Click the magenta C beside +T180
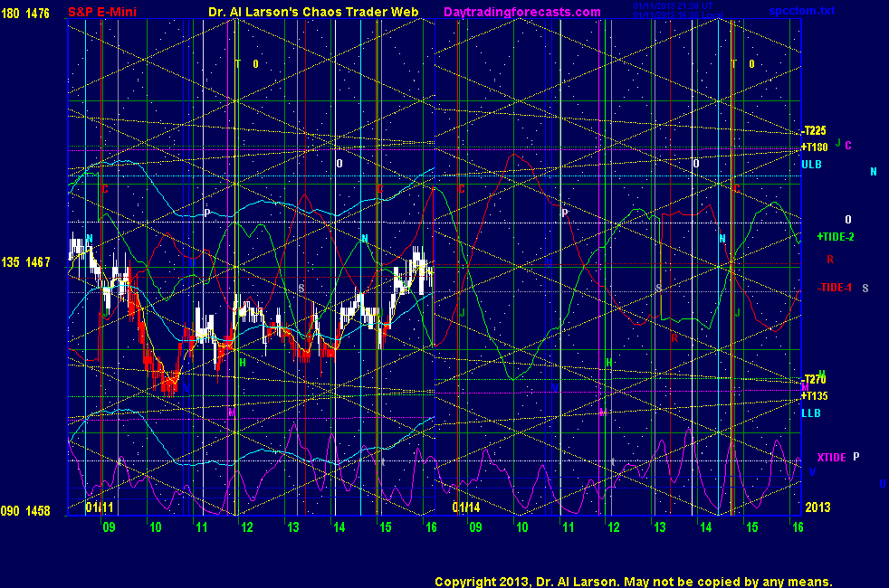Image resolution: width=889 pixels, height=588 pixels. pyautogui.click(x=848, y=146)
